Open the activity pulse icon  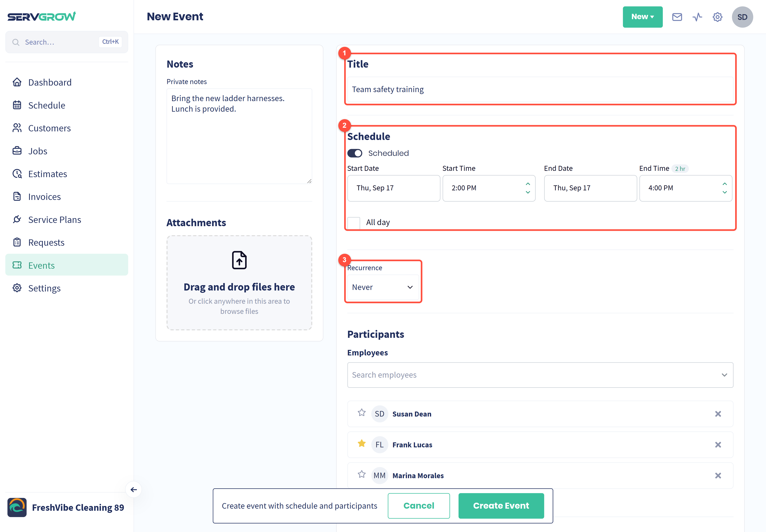pyautogui.click(x=697, y=17)
